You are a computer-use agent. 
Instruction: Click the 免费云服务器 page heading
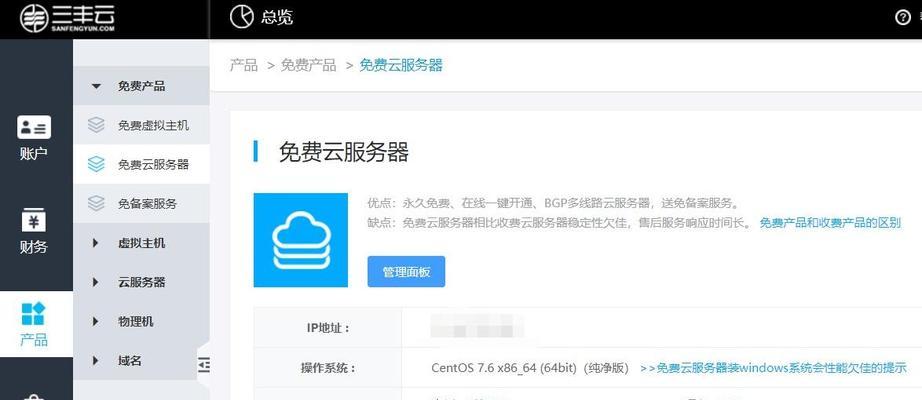(x=343, y=152)
